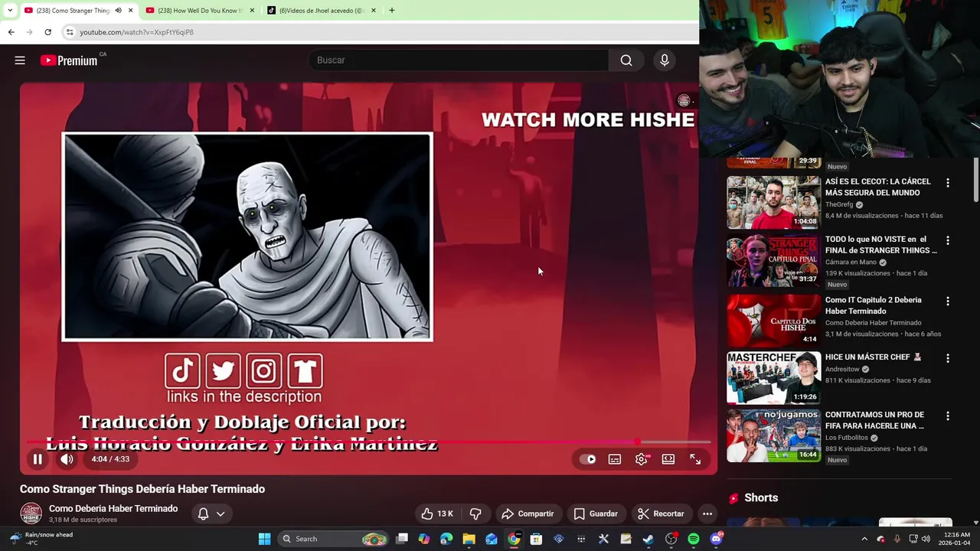Open Steam from taskbar
980x551 pixels.
(x=648, y=539)
